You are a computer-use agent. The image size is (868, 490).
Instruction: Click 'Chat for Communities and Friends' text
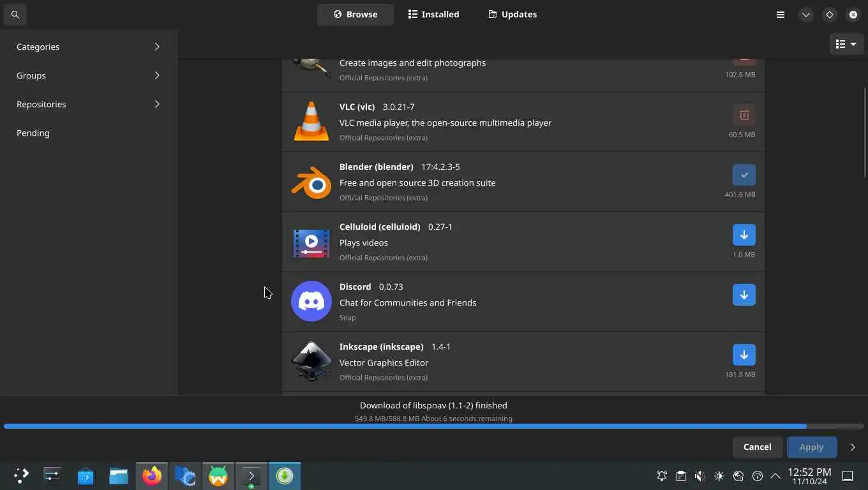pos(408,302)
